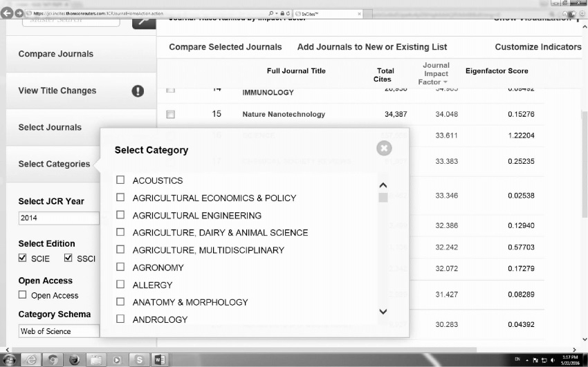Image resolution: width=588 pixels, height=367 pixels.
Task: Click the Master Search input field
Action: coord(71,21)
